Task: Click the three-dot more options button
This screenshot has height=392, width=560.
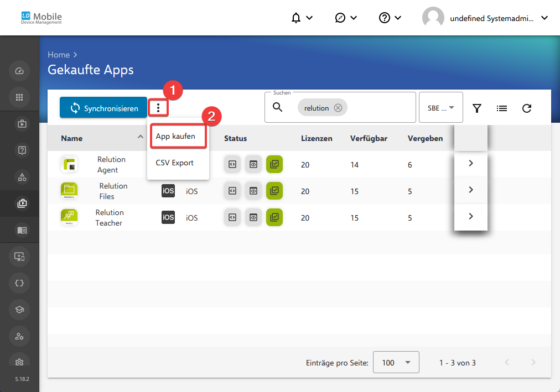Action: click(x=158, y=107)
